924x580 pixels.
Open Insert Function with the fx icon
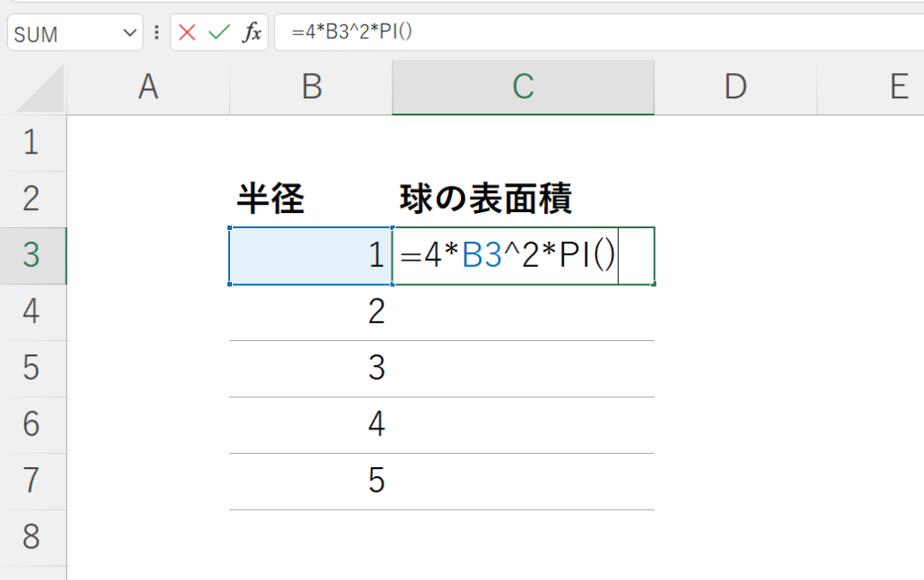pos(252,32)
